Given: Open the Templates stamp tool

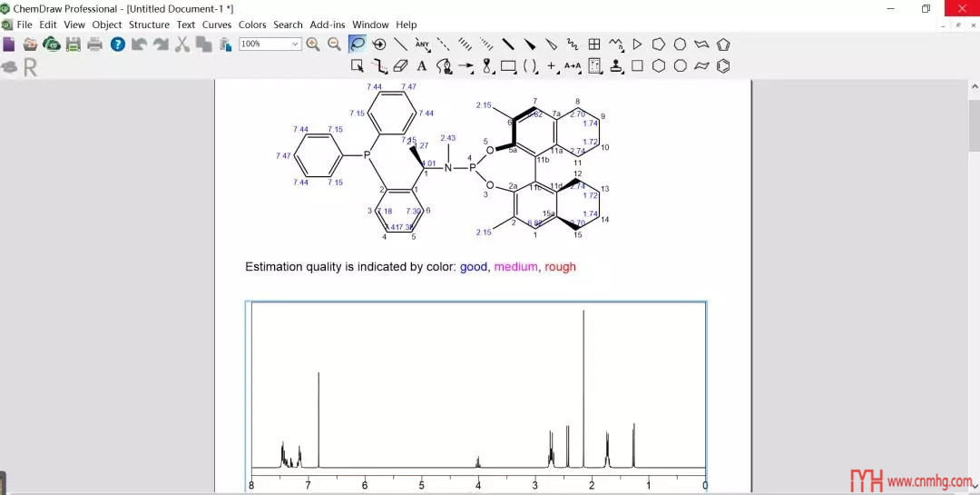Looking at the screenshot, I should [617, 65].
